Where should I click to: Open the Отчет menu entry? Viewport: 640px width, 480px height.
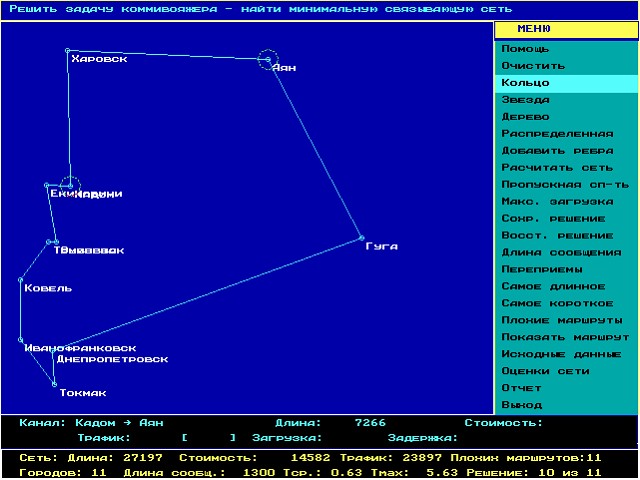[x=521, y=388]
